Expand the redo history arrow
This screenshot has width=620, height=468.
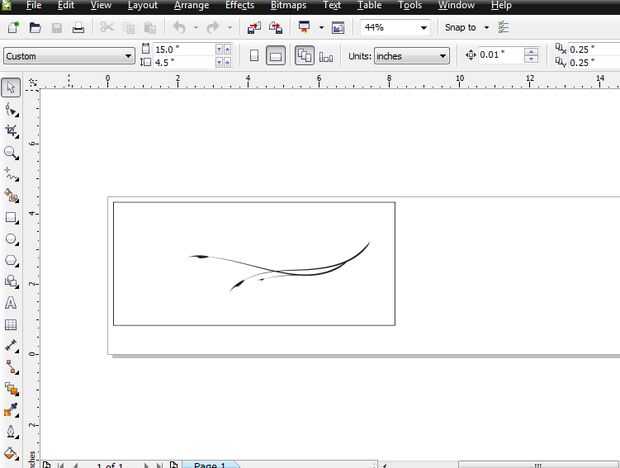[x=229, y=28]
